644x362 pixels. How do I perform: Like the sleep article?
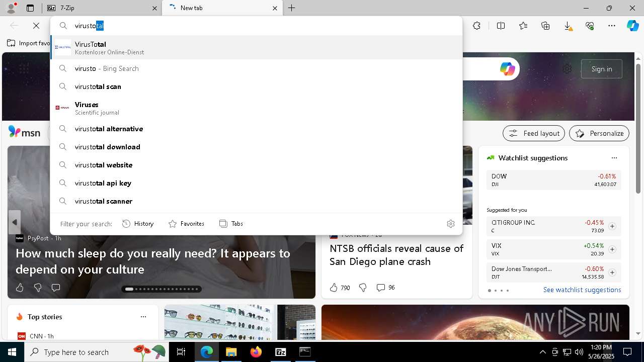pos(20,288)
